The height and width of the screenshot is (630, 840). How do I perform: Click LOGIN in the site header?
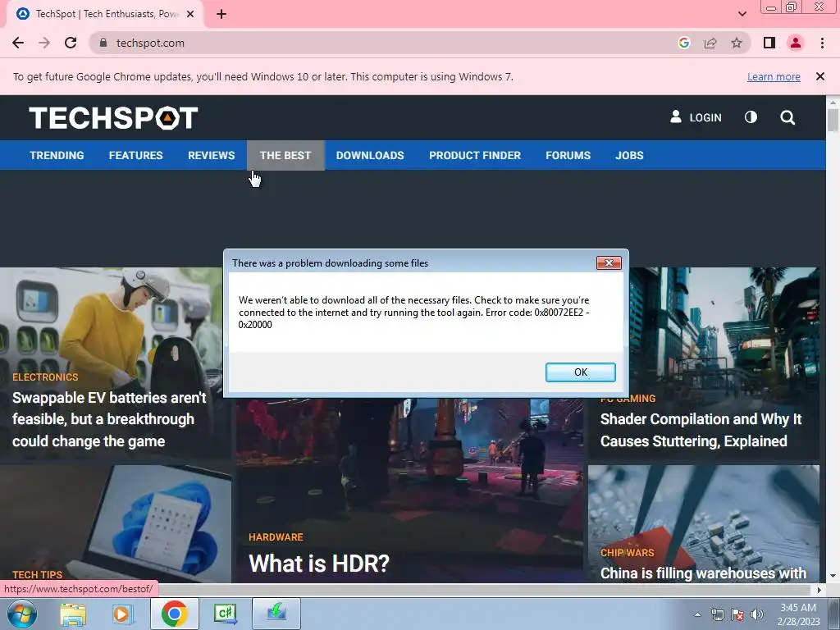click(x=696, y=117)
